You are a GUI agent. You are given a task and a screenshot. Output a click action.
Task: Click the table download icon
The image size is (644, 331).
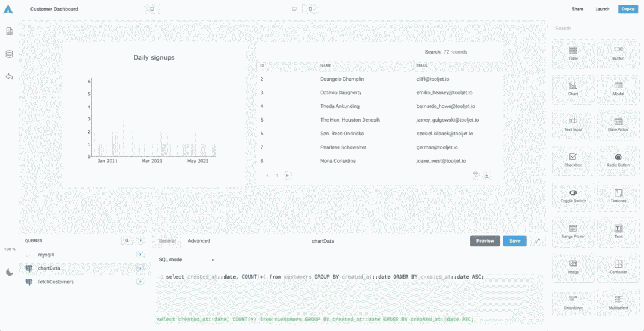click(487, 175)
